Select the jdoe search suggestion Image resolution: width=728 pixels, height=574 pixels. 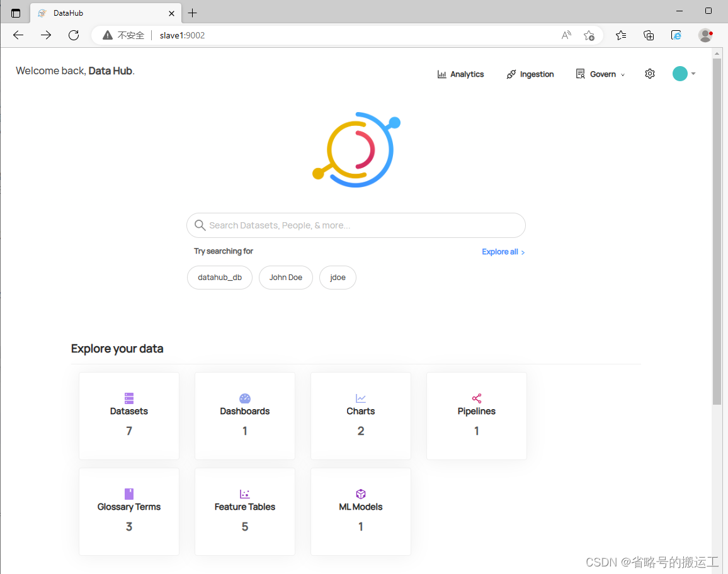pyautogui.click(x=338, y=278)
